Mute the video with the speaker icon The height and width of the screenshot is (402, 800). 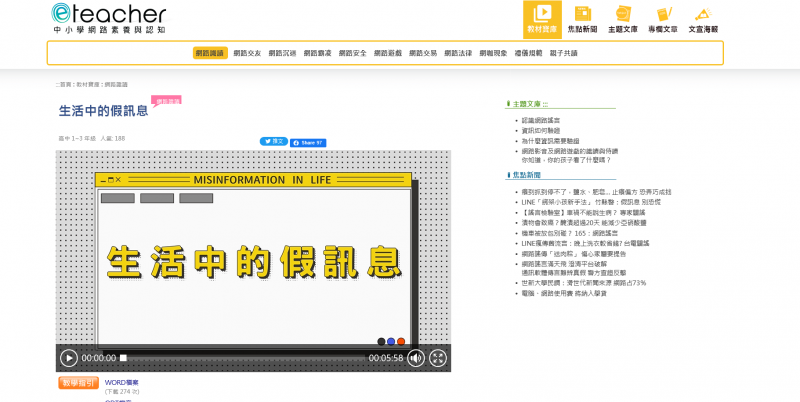click(x=415, y=357)
